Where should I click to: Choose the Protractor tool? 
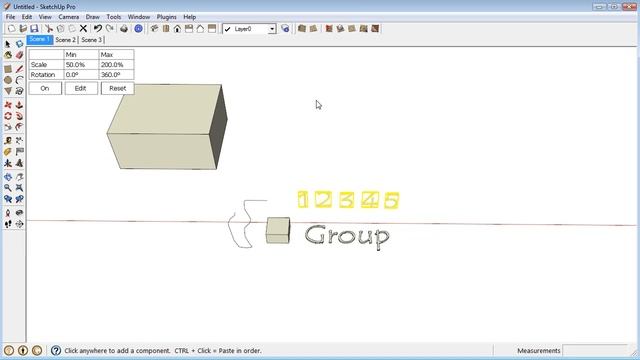(8, 152)
